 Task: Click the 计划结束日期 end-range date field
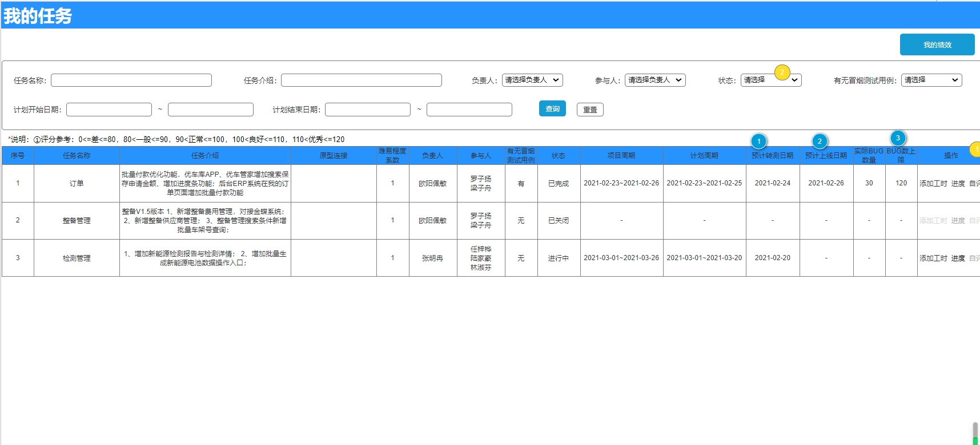coord(469,110)
